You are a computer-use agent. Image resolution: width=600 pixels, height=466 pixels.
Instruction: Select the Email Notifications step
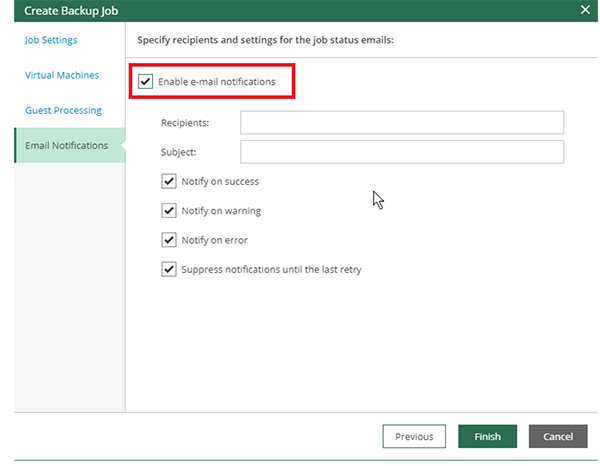(x=66, y=146)
